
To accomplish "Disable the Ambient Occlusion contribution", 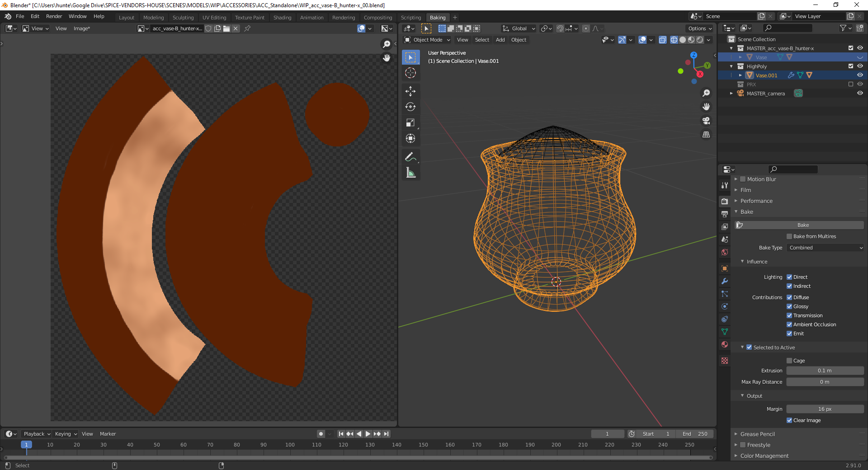I will pos(789,324).
